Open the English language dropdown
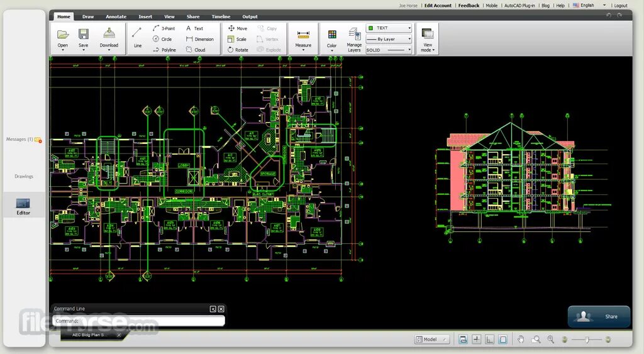The height and width of the screenshot is (354, 644). click(589, 5)
